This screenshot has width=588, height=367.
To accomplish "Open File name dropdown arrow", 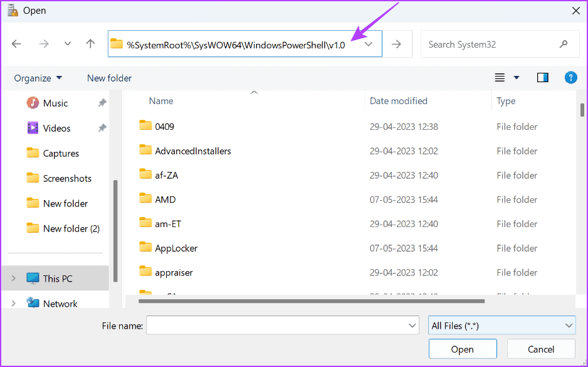I will click(412, 326).
